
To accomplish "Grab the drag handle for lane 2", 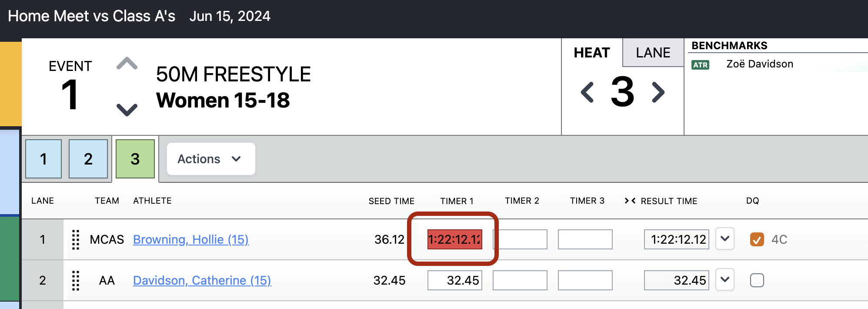I will pyautogui.click(x=76, y=280).
